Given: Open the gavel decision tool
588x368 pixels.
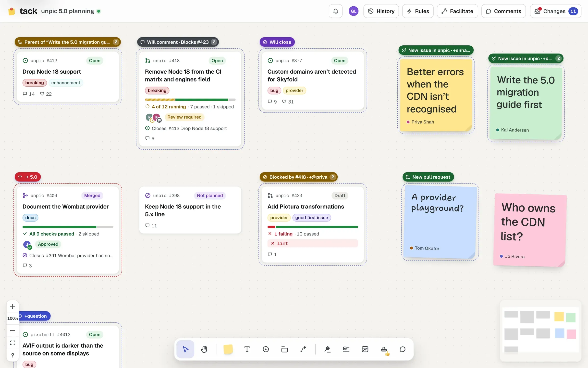Looking at the screenshot, I should click(328, 349).
